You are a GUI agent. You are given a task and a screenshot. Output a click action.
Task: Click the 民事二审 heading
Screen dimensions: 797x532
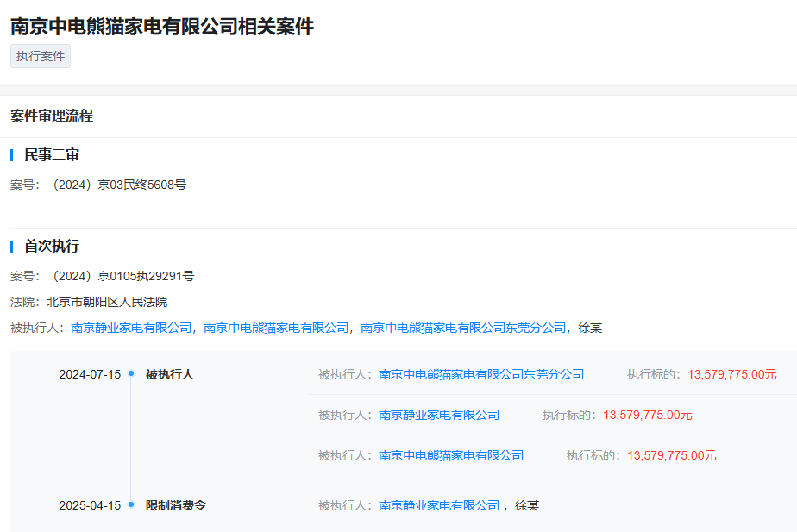point(52,155)
